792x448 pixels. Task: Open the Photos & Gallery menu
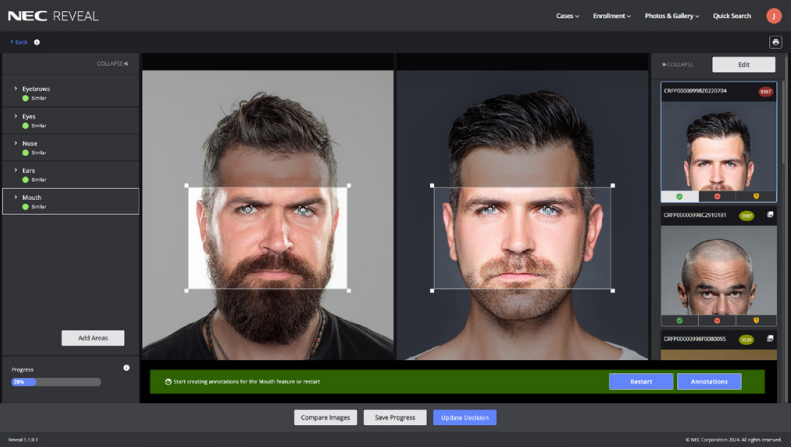(x=672, y=16)
